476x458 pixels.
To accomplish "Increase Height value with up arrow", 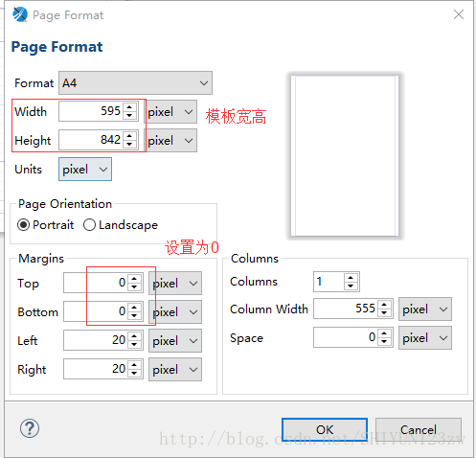I will 129,136.
